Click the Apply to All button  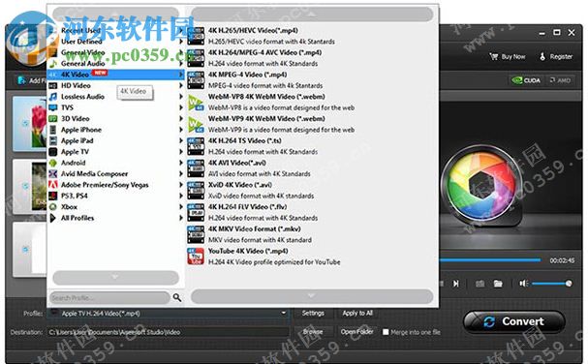tap(357, 313)
